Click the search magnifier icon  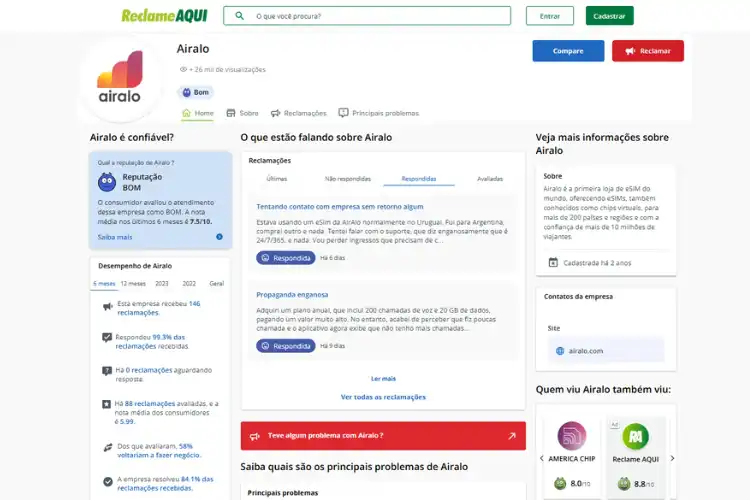click(x=240, y=16)
